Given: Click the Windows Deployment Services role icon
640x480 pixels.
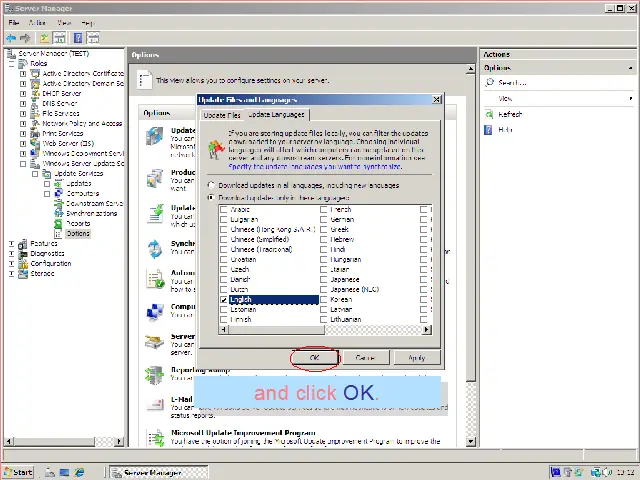Looking at the screenshot, I should click(x=36, y=153).
